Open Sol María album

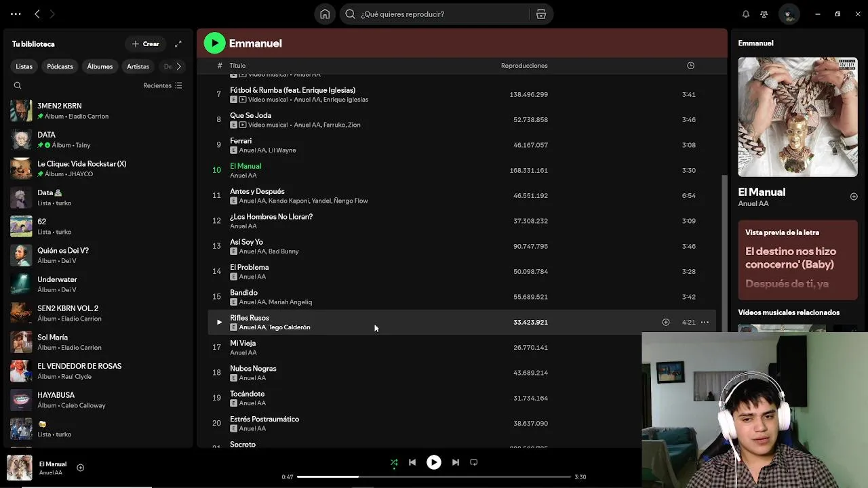click(98, 342)
